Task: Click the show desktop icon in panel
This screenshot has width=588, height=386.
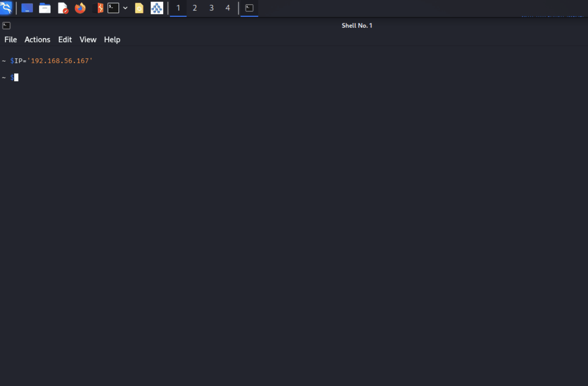Action: 27,8
